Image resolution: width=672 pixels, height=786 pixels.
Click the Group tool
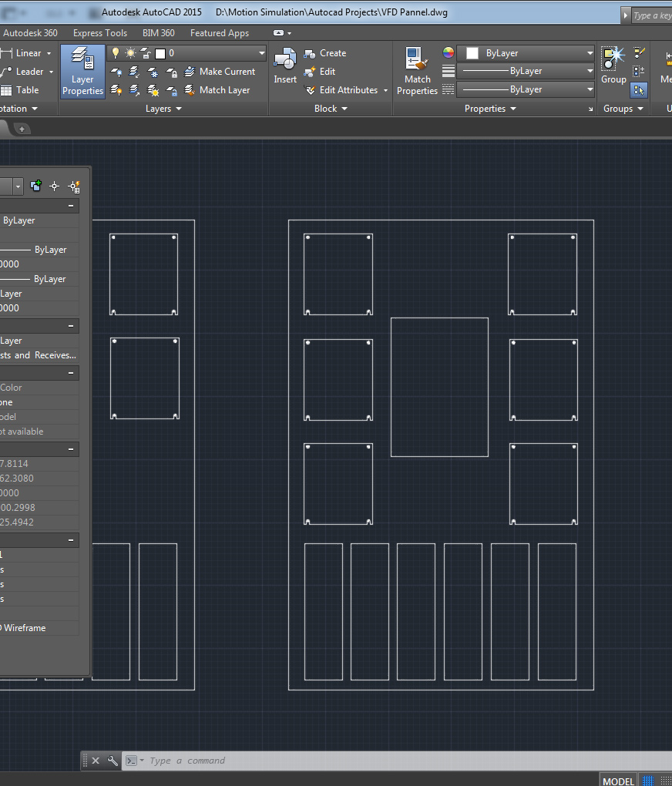tap(613, 65)
